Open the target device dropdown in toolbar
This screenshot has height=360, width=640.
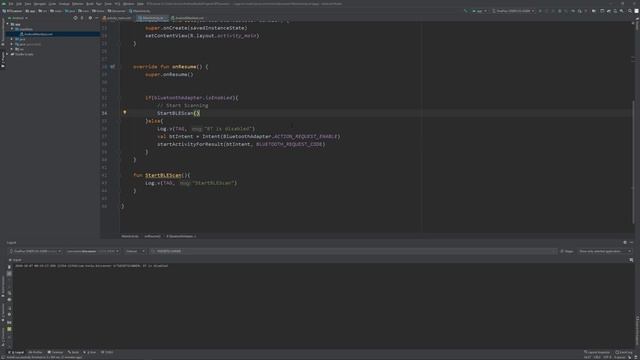coord(513,11)
